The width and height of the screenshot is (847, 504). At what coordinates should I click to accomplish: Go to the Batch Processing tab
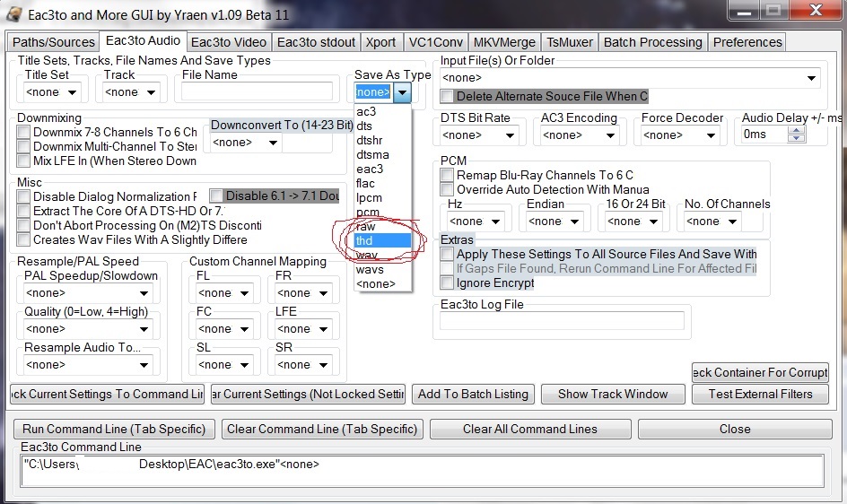[652, 42]
